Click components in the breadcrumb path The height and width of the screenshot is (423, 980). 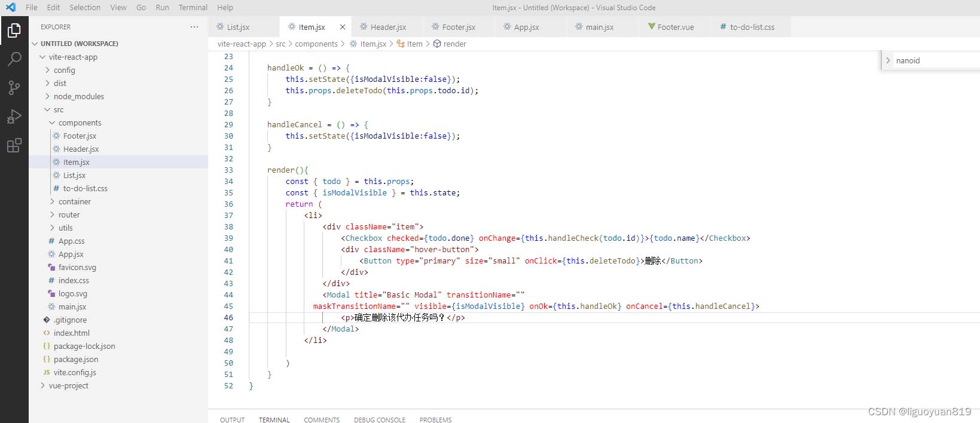pyautogui.click(x=316, y=44)
